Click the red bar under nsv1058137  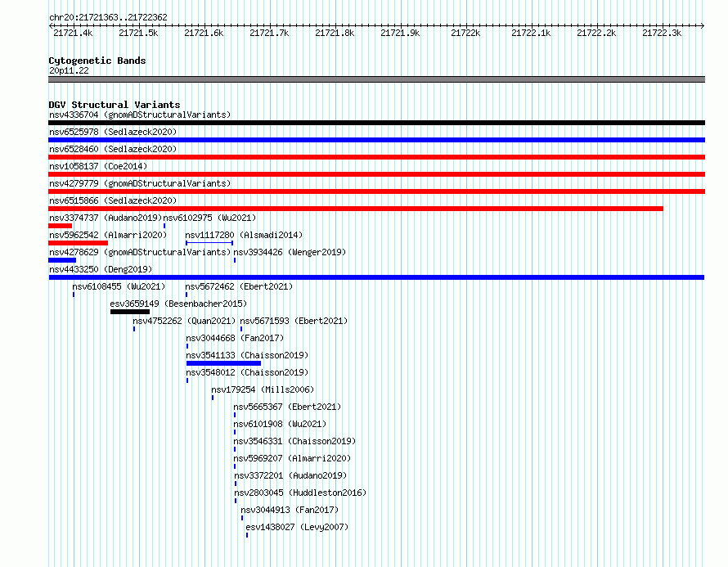[376, 174]
